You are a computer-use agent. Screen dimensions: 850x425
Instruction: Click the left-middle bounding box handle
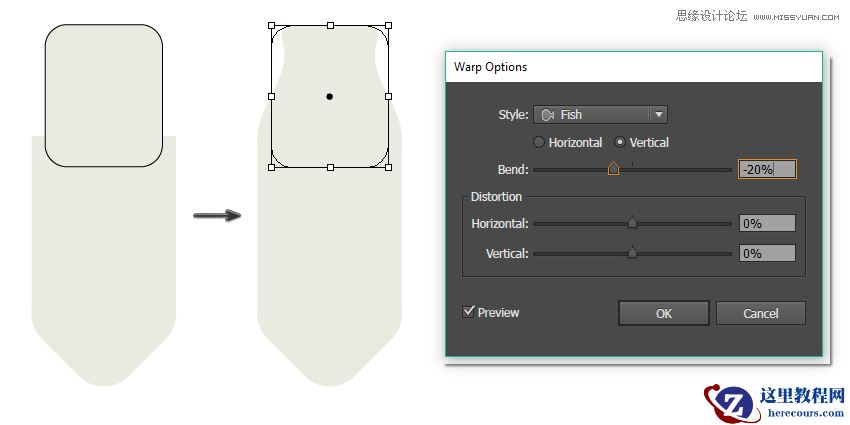click(x=272, y=96)
